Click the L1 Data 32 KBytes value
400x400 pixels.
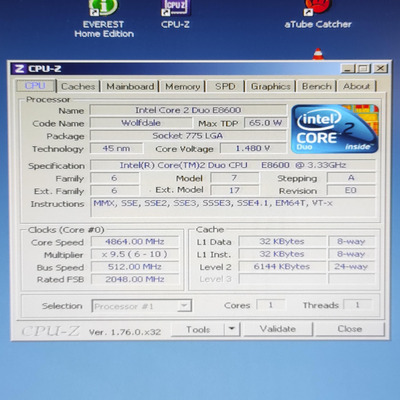coord(282,241)
